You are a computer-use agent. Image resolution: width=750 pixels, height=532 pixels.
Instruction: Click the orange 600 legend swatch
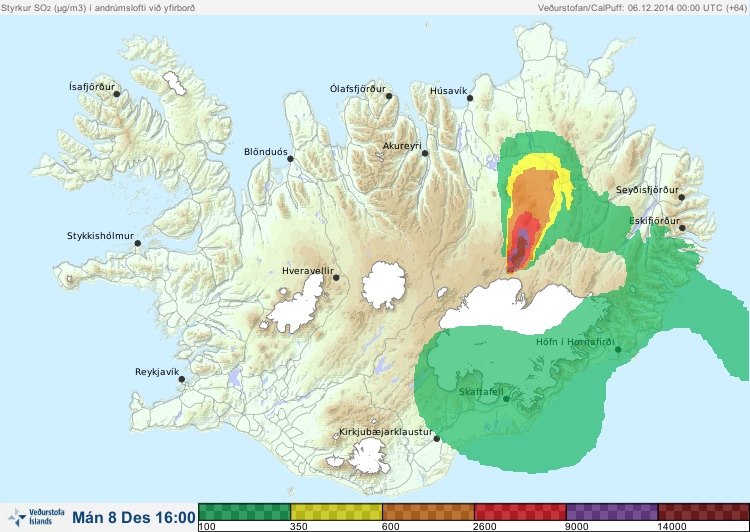pyautogui.click(x=428, y=512)
